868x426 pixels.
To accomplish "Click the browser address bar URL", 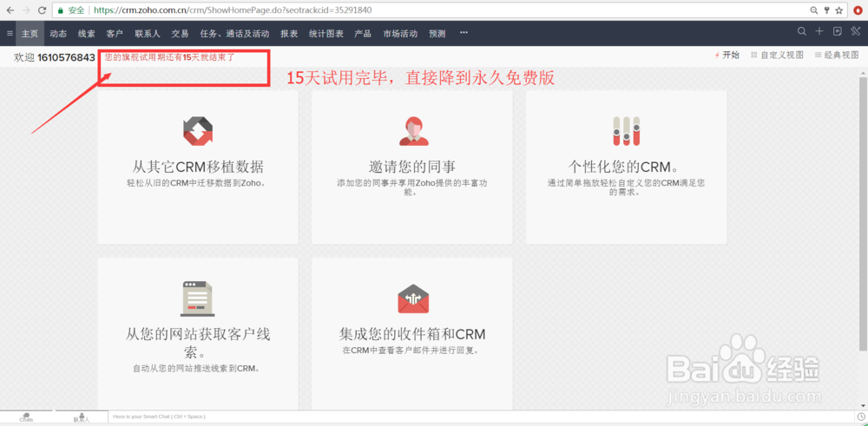I will 233,10.
